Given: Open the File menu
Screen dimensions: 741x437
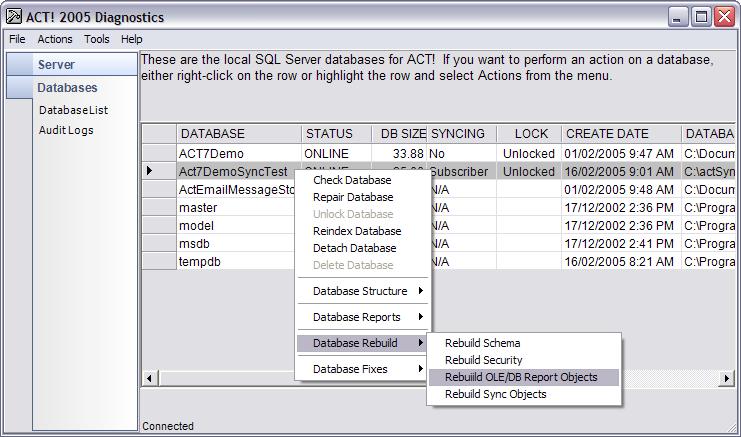Looking at the screenshot, I should tap(17, 39).
